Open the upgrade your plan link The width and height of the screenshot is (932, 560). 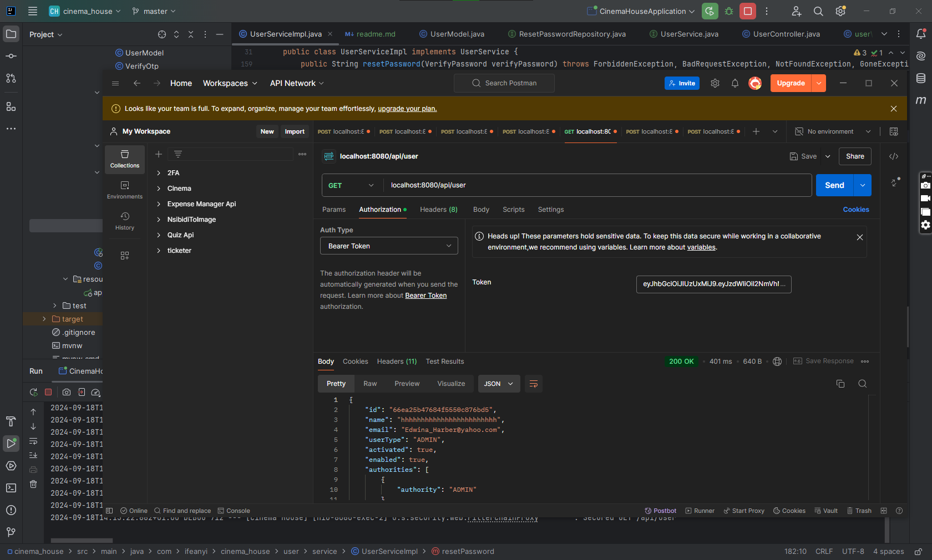[x=407, y=109]
